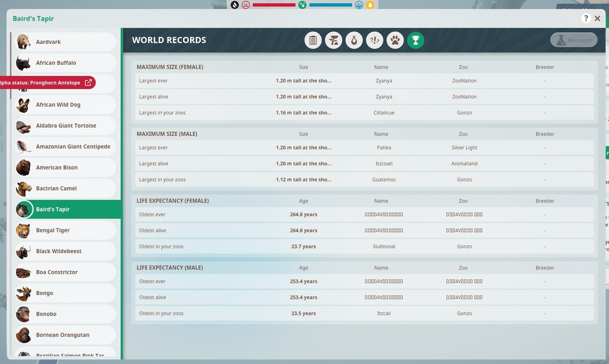Click the external link icon on notification
This screenshot has width=609, height=364.
pyautogui.click(x=88, y=82)
